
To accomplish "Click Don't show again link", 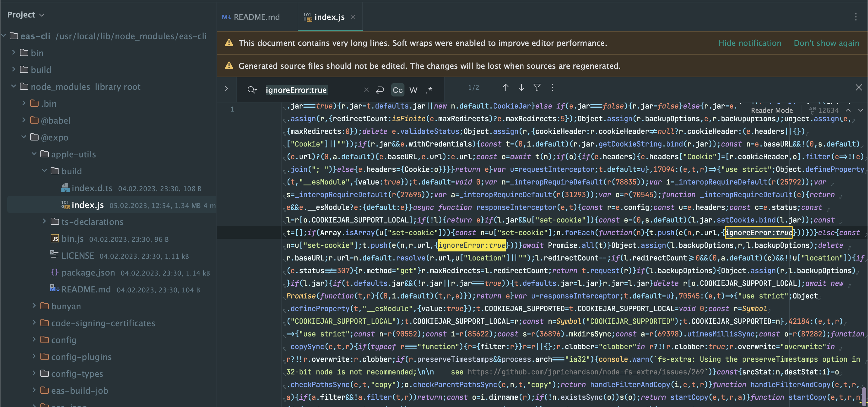I will (826, 43).
